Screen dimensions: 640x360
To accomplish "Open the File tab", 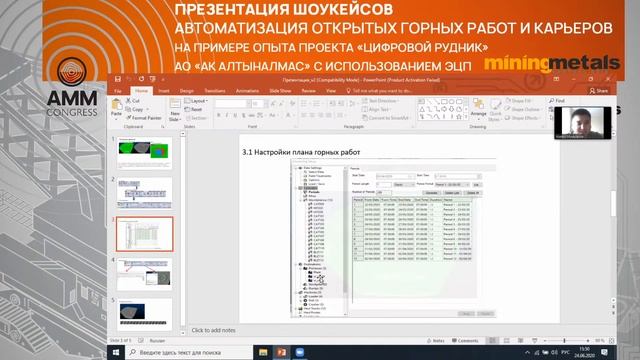I will [118, 91].
